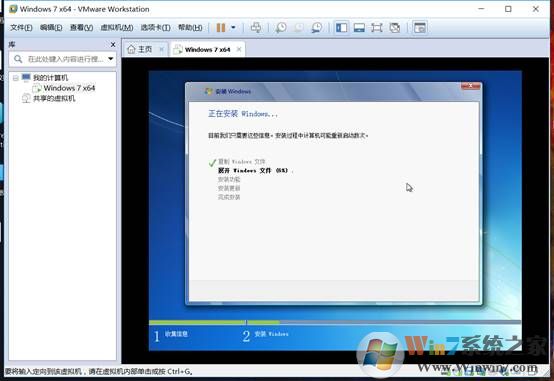This screenshot has height=381, width=554.
Task: Toggle the library sidebar view icon
Action: click(341, 28)
